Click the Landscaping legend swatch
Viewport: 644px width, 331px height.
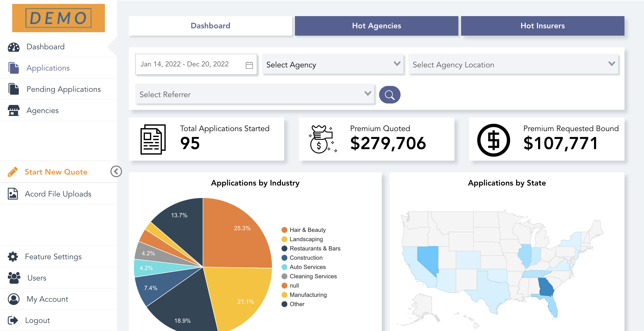[x=284, y=239]
